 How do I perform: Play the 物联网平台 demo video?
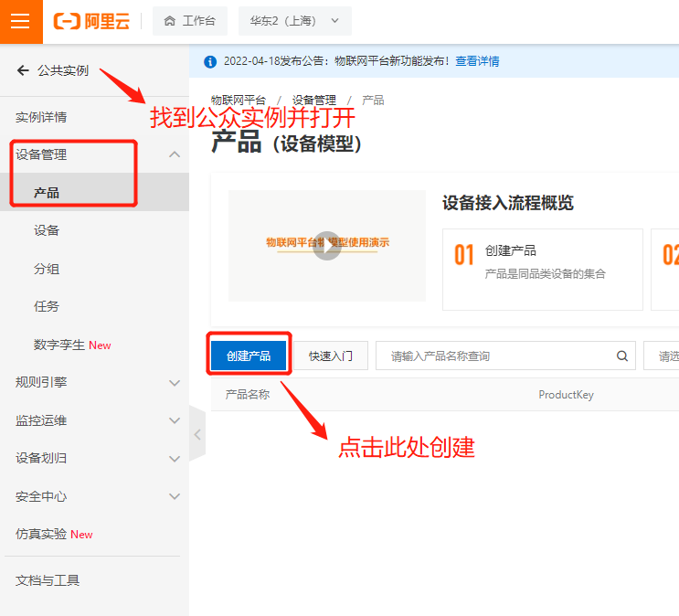(326, 245)
